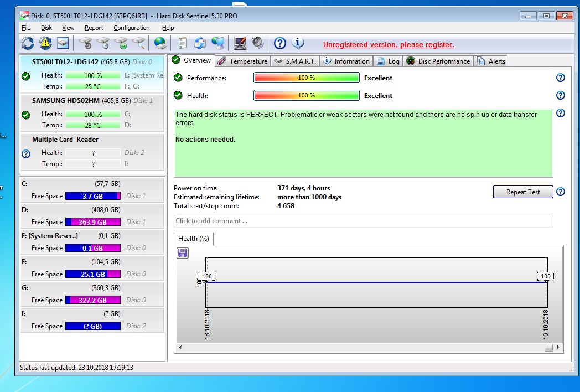580x392 pixels.
Task: Click the help icon beside Repeat Test
Action: pos(560,192)
